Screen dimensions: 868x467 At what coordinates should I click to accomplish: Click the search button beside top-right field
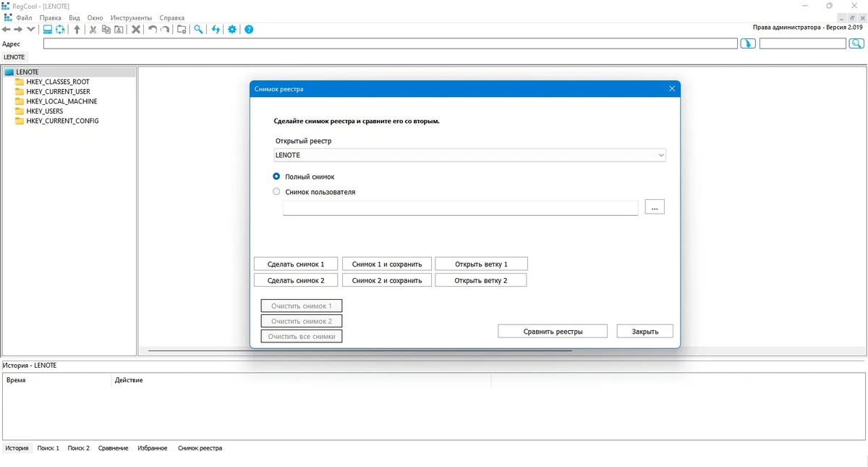[x=856, y=43]
